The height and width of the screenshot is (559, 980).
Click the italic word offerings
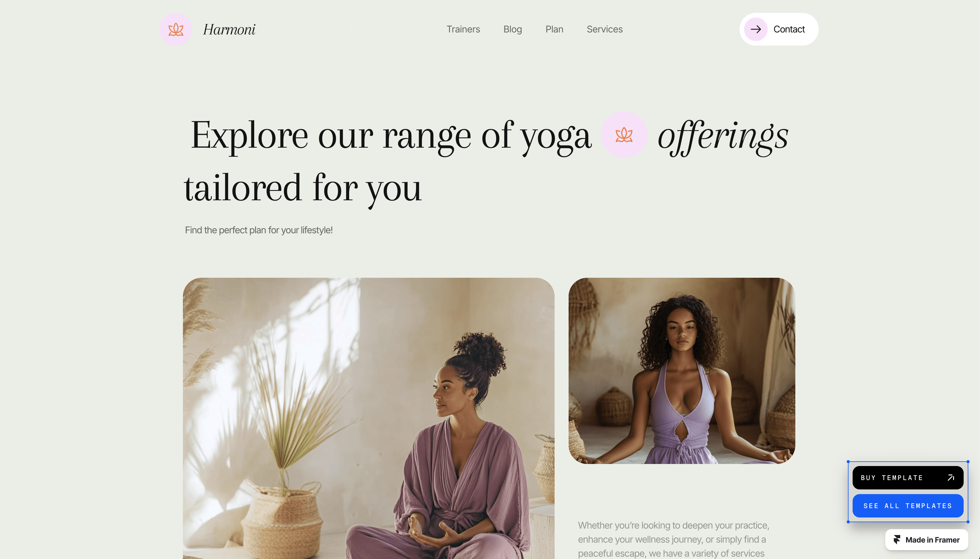723,136
